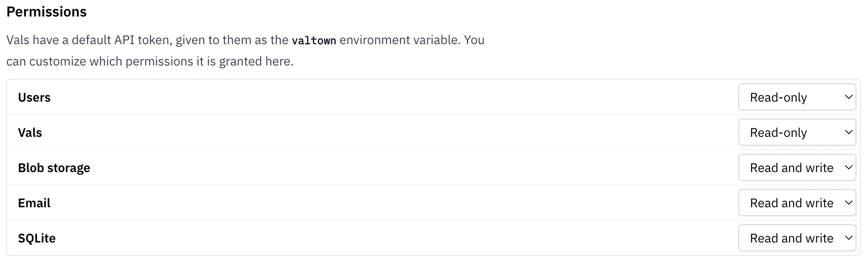The width and height of the screenshot is (868, 263).
Task: Click the Vals row label
Action: (30, 132)
